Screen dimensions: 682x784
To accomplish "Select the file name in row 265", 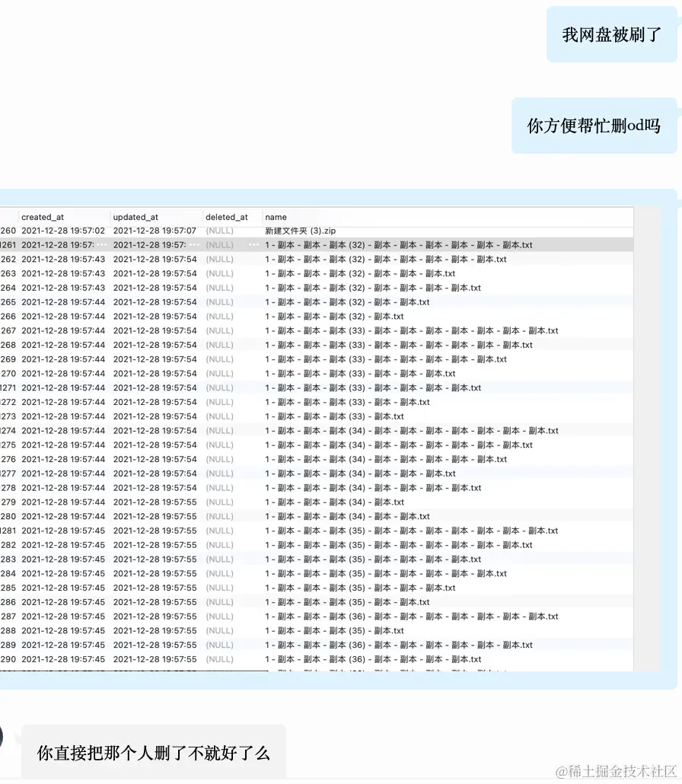I will (347, 302).
